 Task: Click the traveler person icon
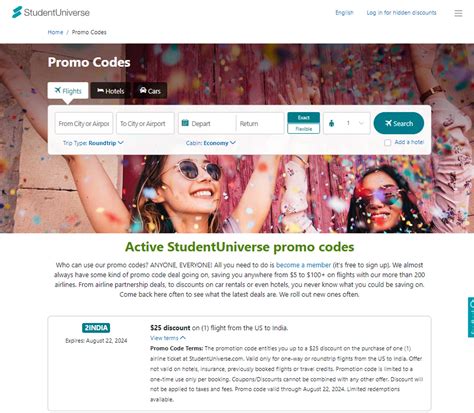pos(331,123)
